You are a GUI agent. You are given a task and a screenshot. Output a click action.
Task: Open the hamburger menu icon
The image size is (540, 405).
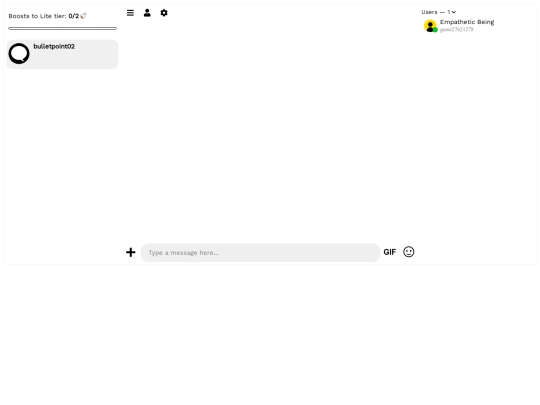(x=130, y=13)
